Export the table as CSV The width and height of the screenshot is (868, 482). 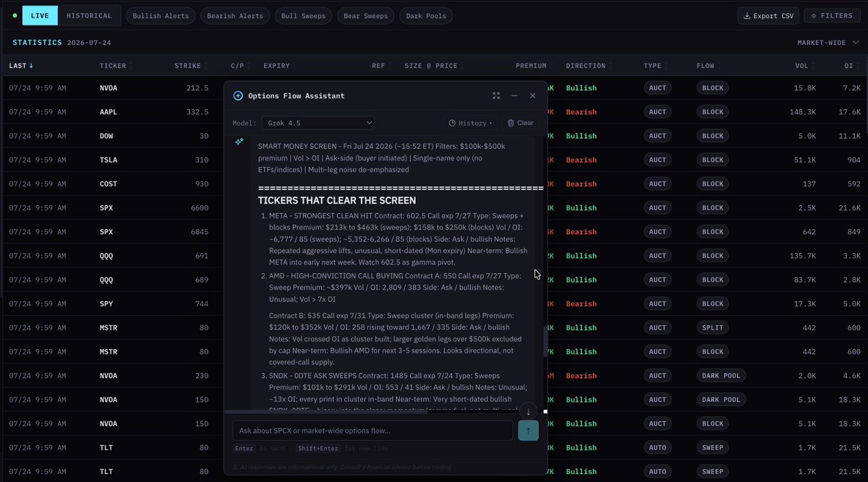(x=768, y=15)
